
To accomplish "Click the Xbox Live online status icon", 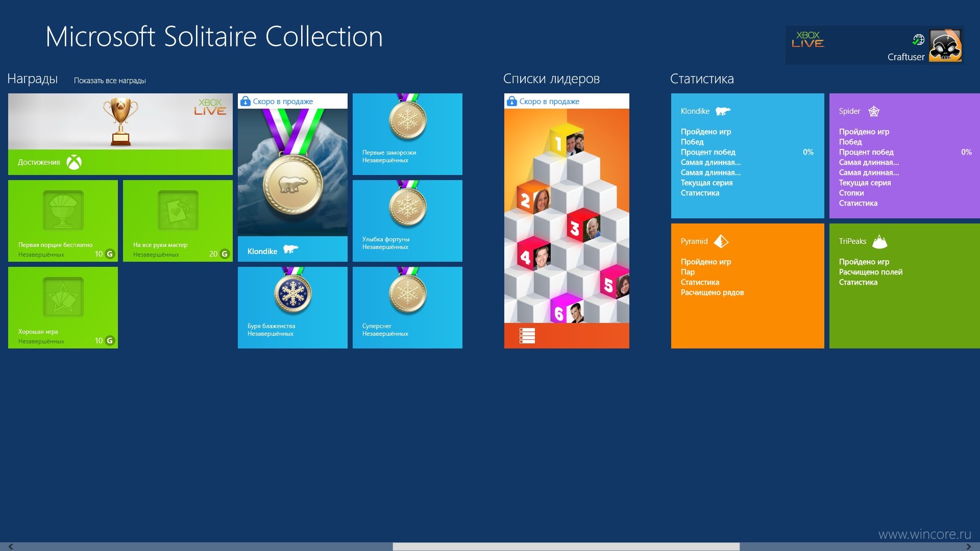I will [x=918, y=39].
